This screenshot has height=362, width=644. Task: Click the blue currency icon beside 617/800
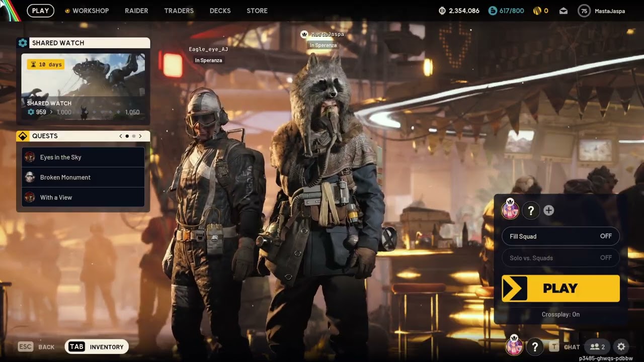tap(493, 11)
